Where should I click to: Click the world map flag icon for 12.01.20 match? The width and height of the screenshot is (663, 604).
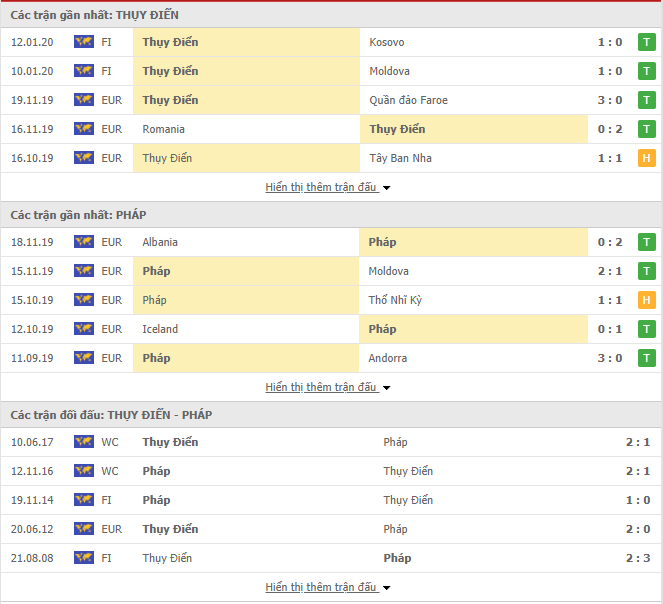[84, 42]
